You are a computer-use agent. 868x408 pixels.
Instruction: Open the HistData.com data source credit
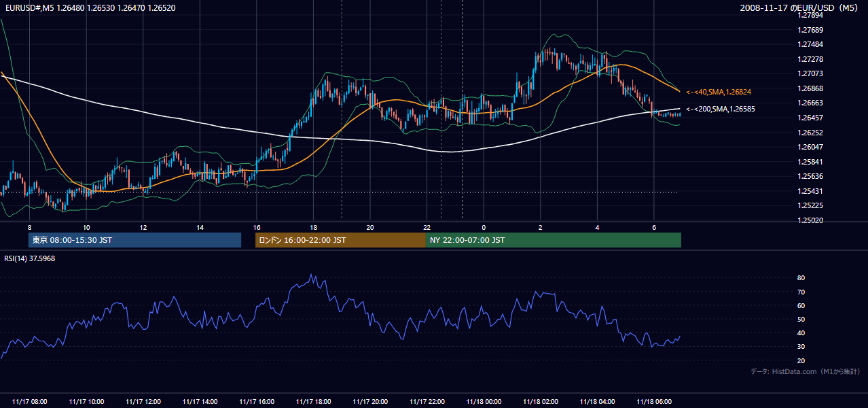(806, 371)
